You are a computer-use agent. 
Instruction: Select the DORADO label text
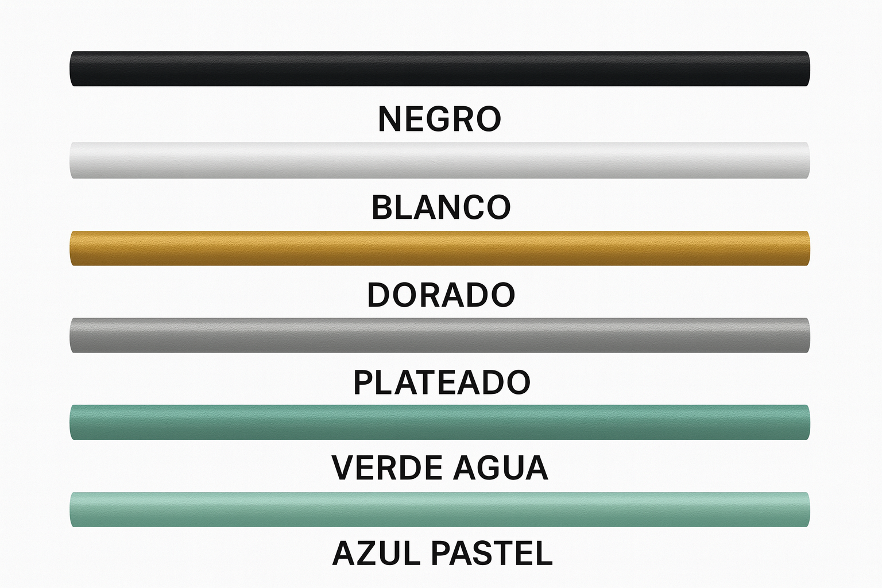pos(441,295)
